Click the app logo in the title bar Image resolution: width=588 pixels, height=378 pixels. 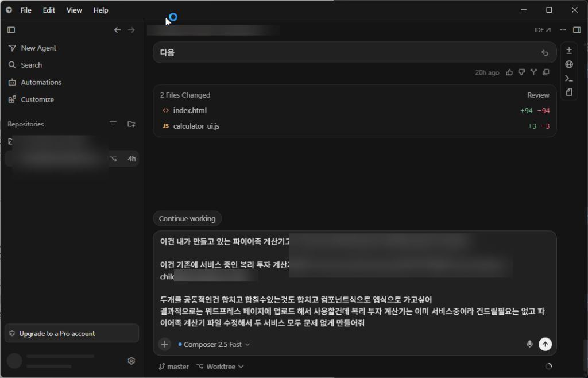[9, 10]
